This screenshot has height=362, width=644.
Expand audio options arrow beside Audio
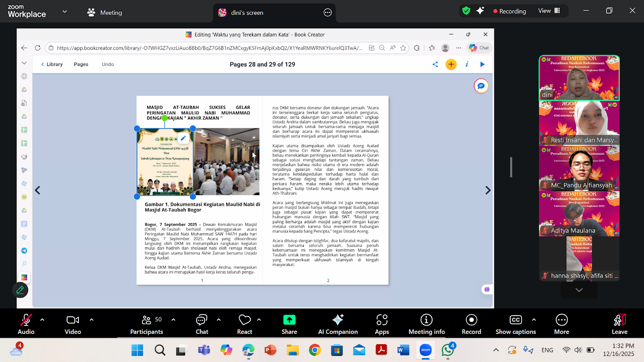click(x=42, y=320)
